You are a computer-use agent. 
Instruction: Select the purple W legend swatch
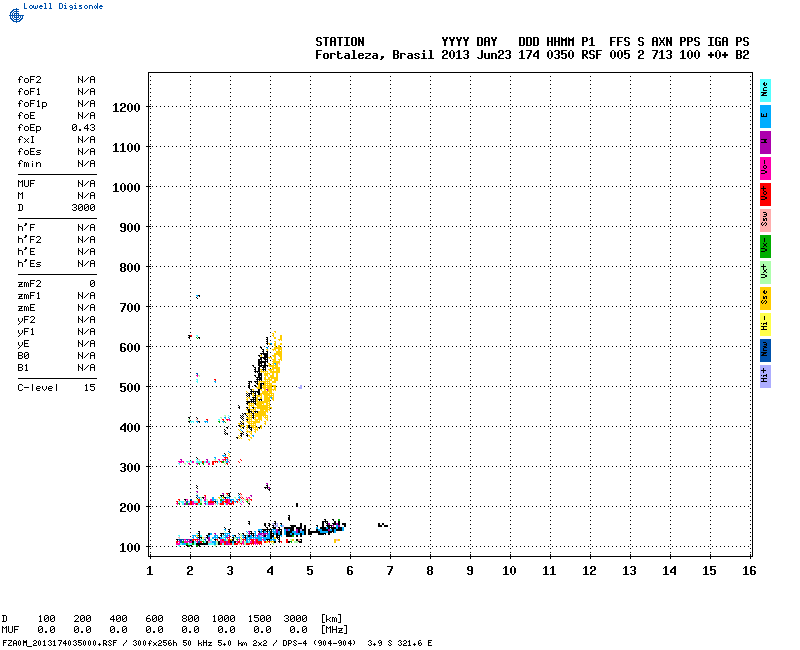point(765,142)
